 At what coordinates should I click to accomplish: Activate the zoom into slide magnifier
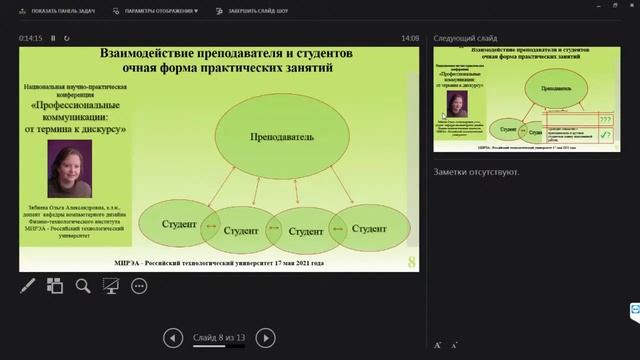point(83,286)
